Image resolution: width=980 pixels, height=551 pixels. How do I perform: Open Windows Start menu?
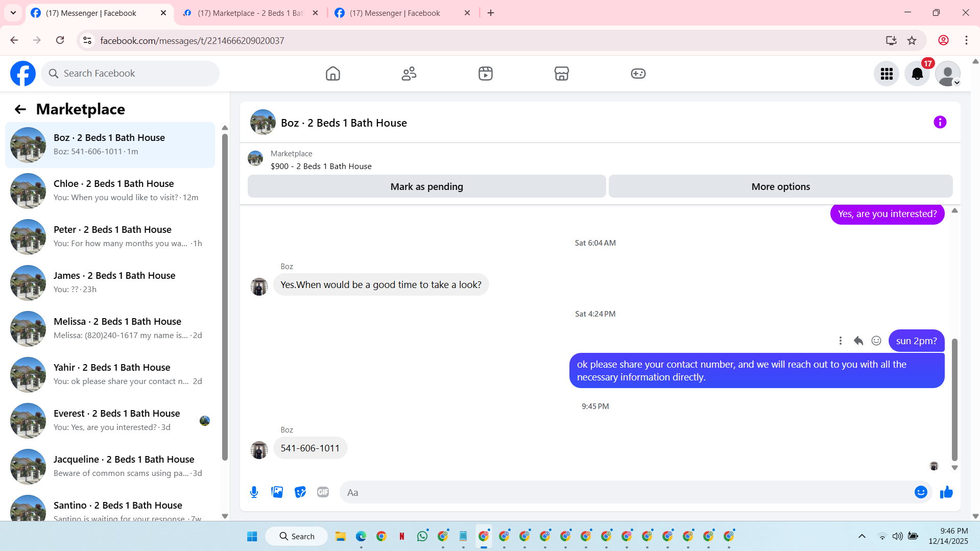(x=252, y=536)
